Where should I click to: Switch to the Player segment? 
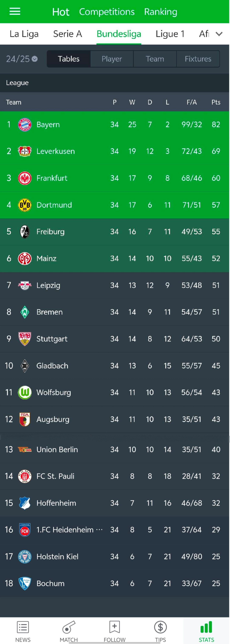click(112, 59)
